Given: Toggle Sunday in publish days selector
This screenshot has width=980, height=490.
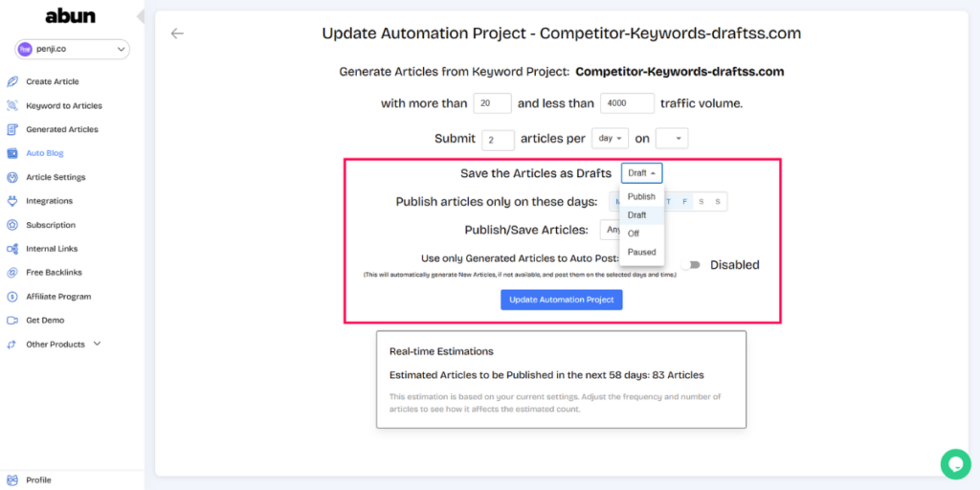Looking at the screenshot, I should 718,201.
